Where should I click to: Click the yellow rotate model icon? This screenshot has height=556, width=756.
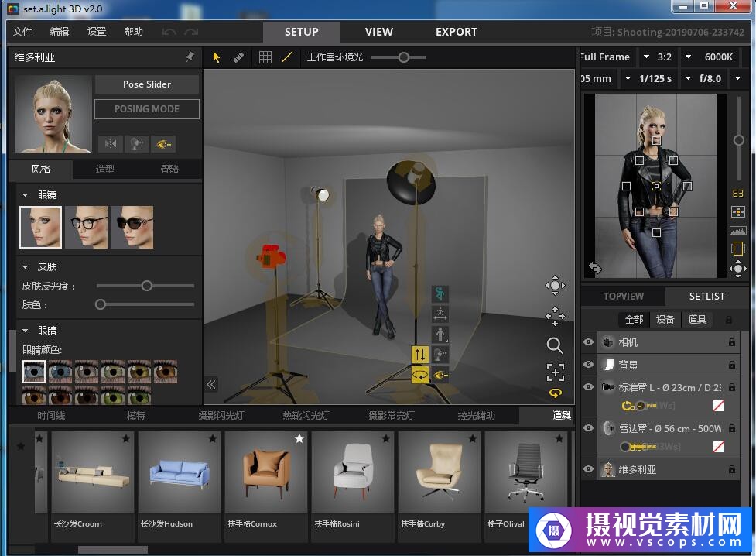420,375
